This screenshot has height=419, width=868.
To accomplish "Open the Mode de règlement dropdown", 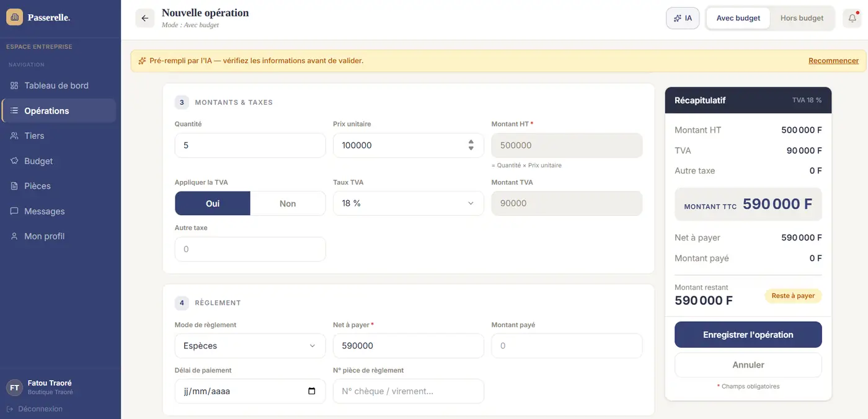I will point(250,346).
